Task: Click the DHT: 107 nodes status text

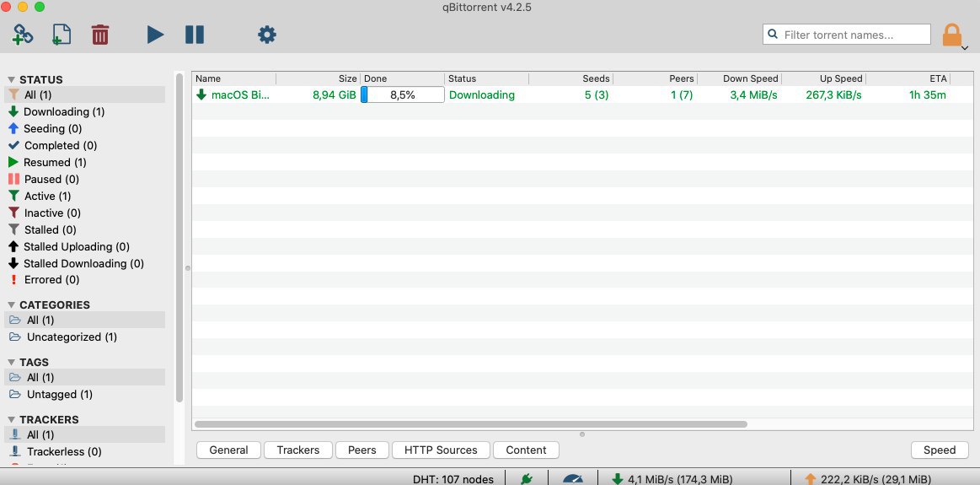Action: (x=453, y=479)
